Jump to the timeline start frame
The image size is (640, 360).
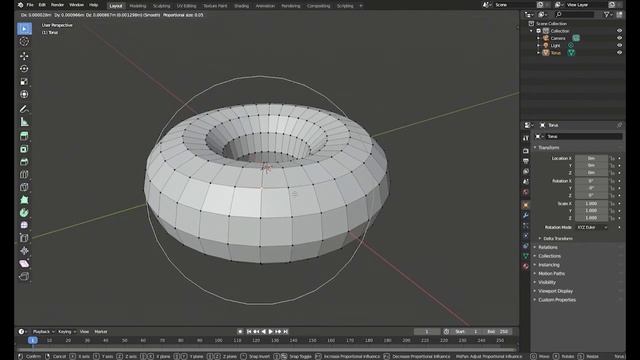tap(249, 331)
